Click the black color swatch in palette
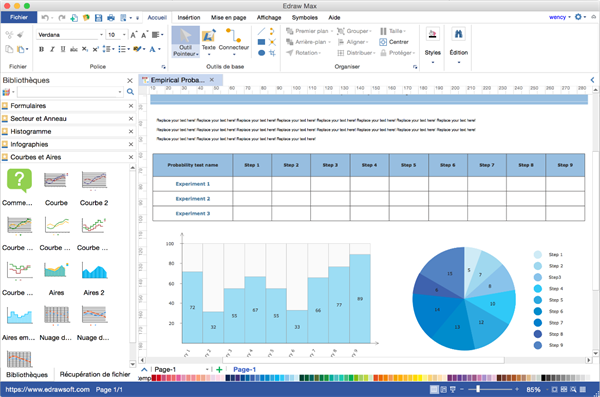 pyautogui.click(x=543, y=378)
